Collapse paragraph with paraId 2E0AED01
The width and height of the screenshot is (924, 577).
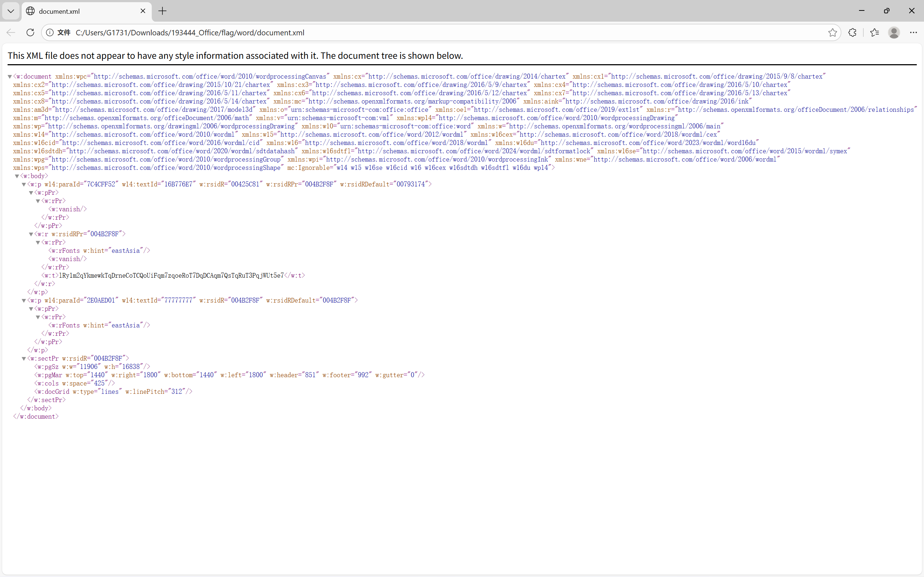24,301
